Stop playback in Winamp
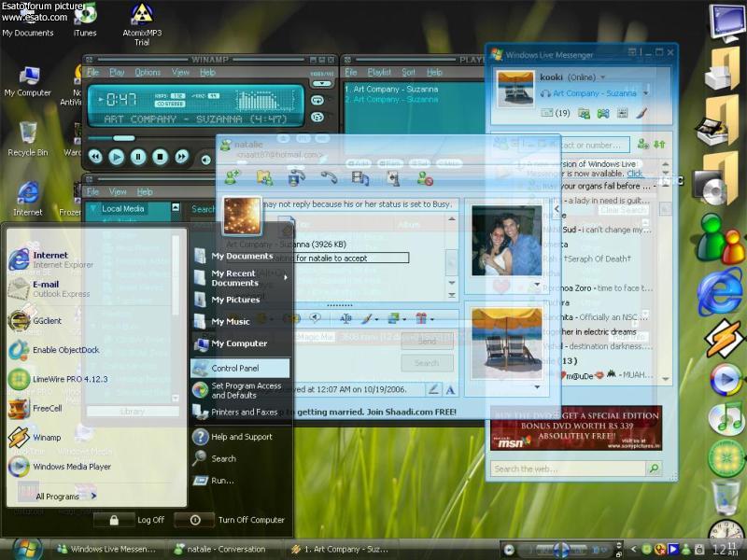The height and width of the screenshot is (560, 747). tap(160, 157)
